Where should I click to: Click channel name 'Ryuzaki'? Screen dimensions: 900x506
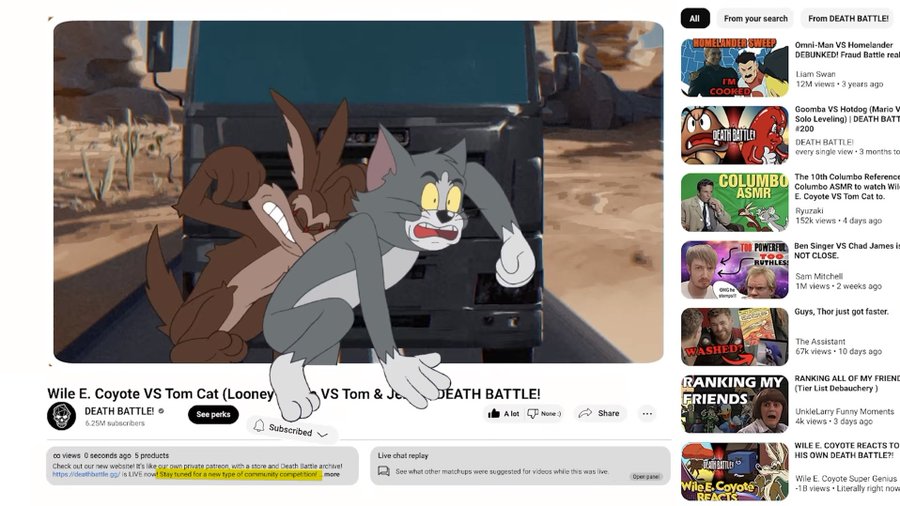(x=809, y=211)
